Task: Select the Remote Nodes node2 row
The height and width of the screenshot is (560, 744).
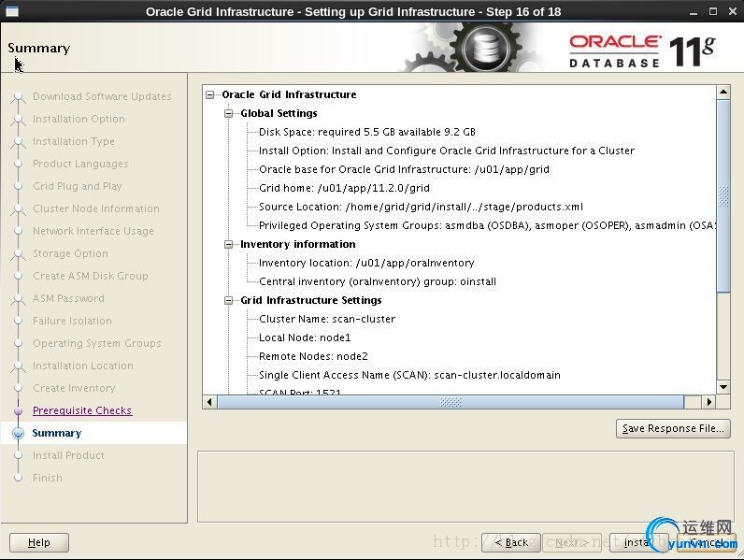Action: pyautogui.click(x=313, y=356)
